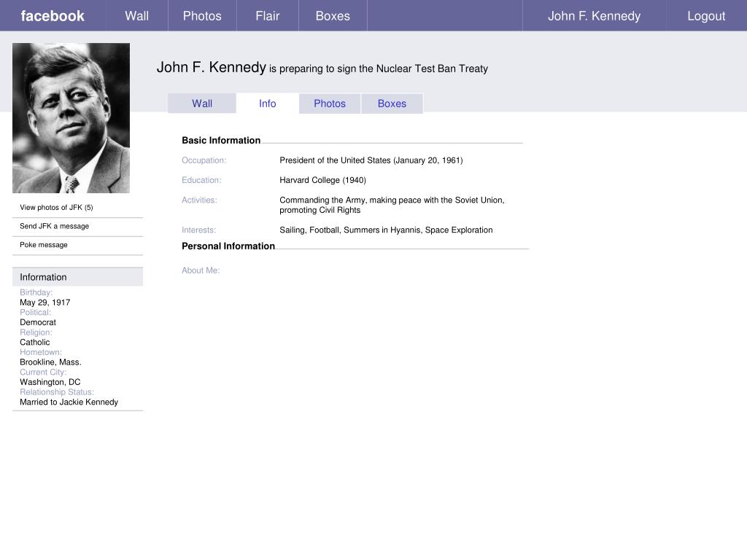Open Flair in the top navigation bar

(267, 16)
